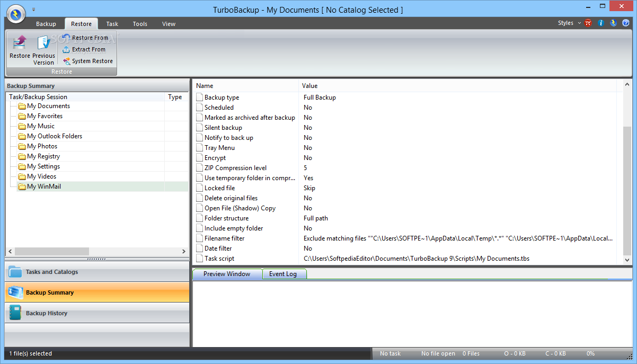637x364 pixels.
Task: Open the TurboBackup lightning application menu orb
Action: tap(15, 13)
